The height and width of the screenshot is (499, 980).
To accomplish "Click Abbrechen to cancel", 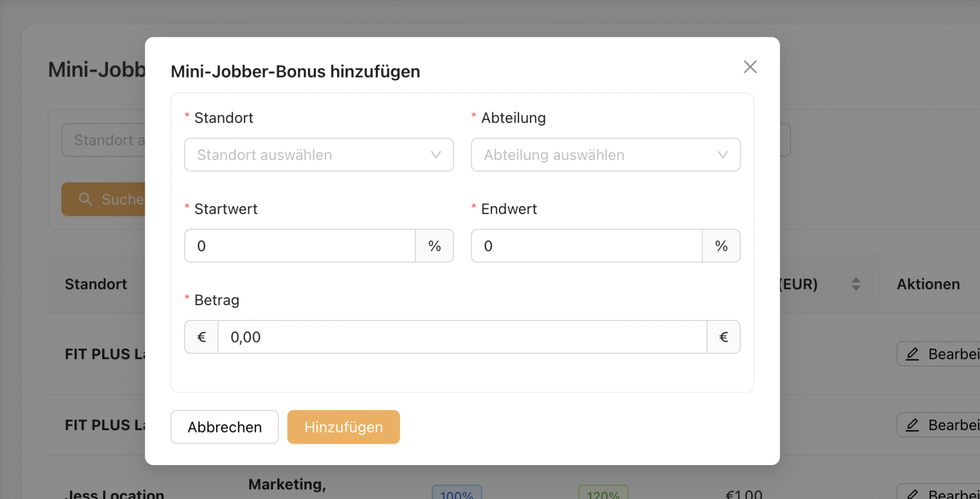I will [x=225, y=427].
